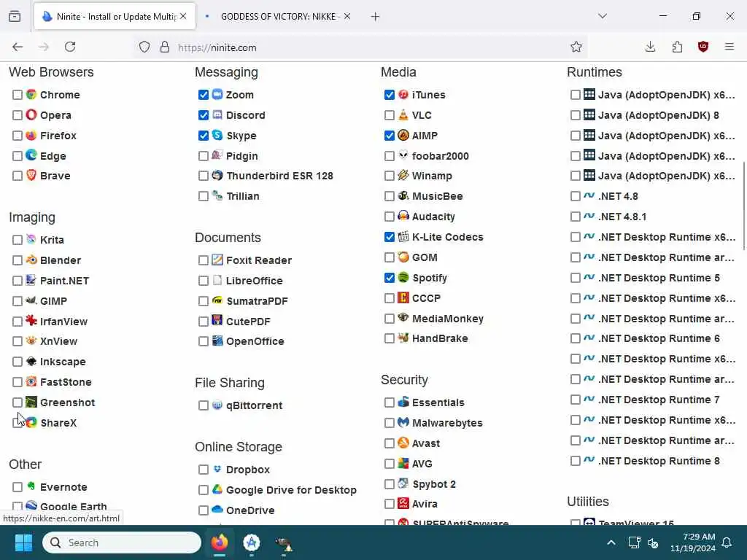Click the .NET Desktop Runtime 8 label
The width and height of the screenshot is (747, 560).
(659, 461)
